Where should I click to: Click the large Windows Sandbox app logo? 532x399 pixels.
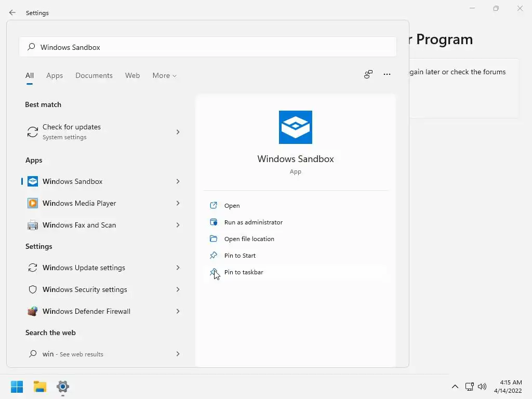coord(295,127)
